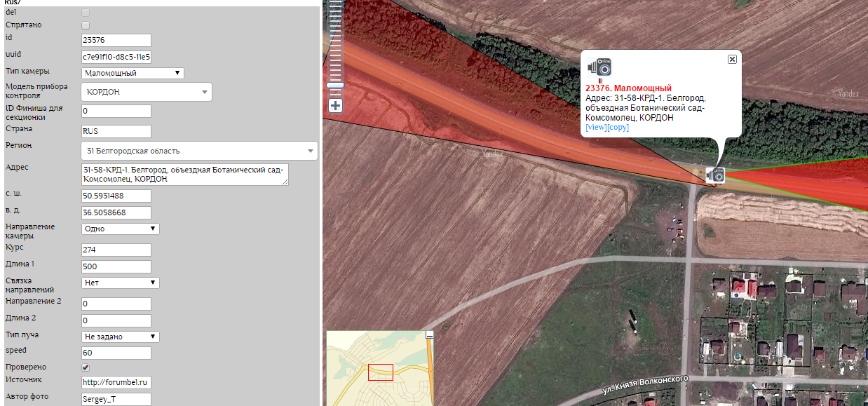
Task: Click the map zoom slider handle
Action: point(336,86)
